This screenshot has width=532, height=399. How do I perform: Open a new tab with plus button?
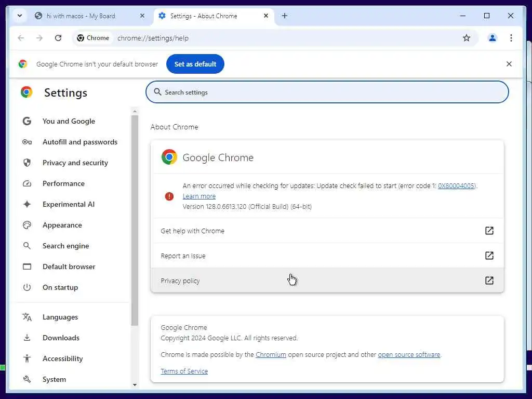[285, 16]
